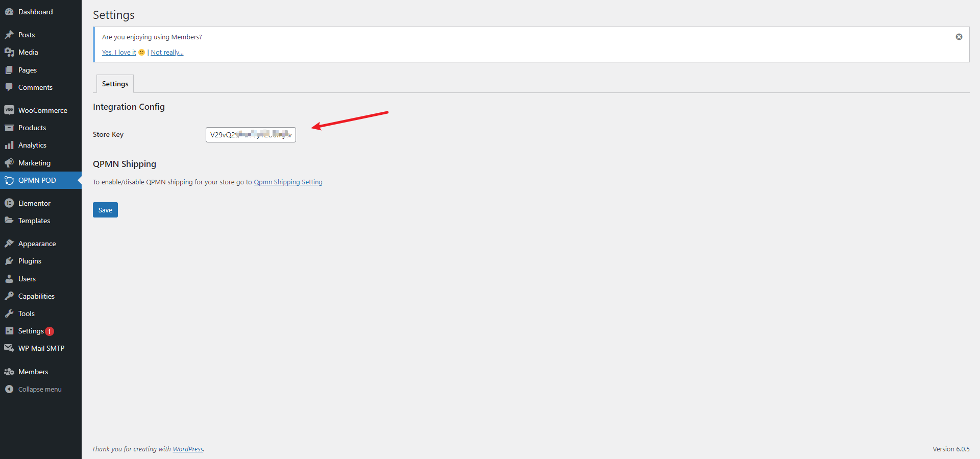This screenshot has height=459, width=980.
Task: Click the Analytics bar chart icon
Action: (x=9, y=146)
